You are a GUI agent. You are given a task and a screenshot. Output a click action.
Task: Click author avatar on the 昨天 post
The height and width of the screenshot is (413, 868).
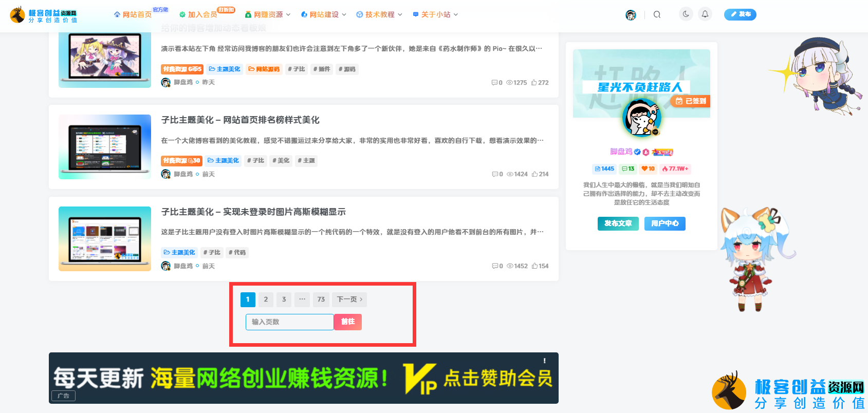coord(166,82)
